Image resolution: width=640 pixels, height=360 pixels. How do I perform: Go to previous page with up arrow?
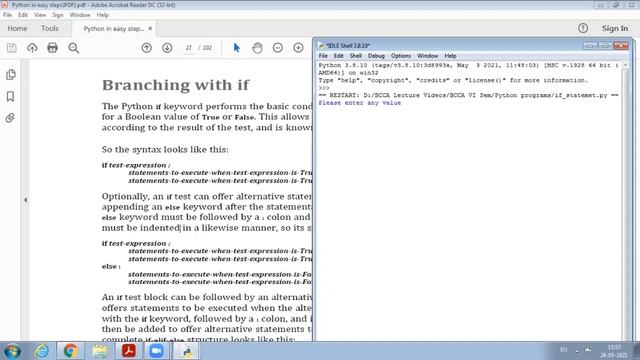(x=147, y=48)
